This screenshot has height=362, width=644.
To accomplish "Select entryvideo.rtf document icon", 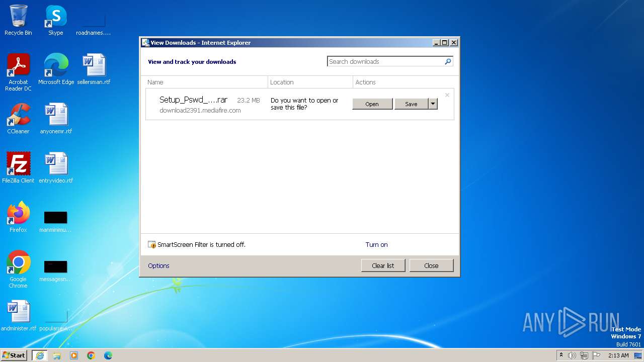I will (56, 167).
